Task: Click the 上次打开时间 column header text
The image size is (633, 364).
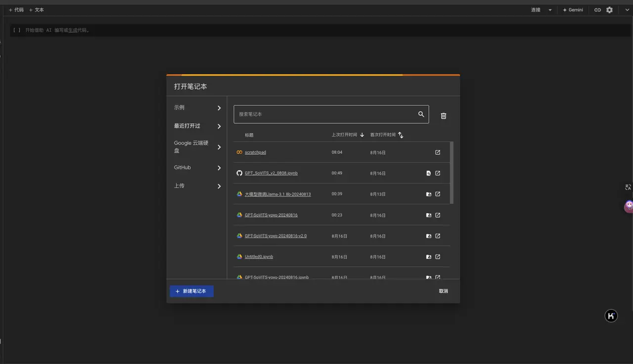Action: tap(344, 135)
